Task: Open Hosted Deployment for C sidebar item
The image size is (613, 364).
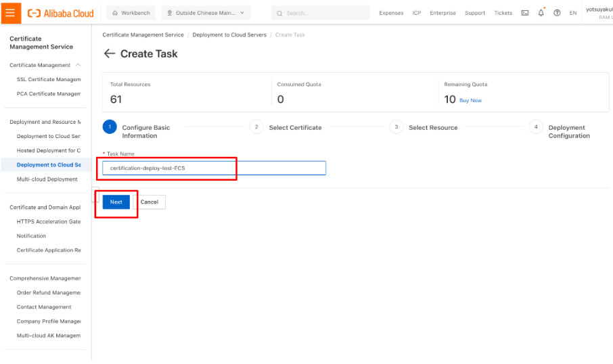Action: pos(49,150)
